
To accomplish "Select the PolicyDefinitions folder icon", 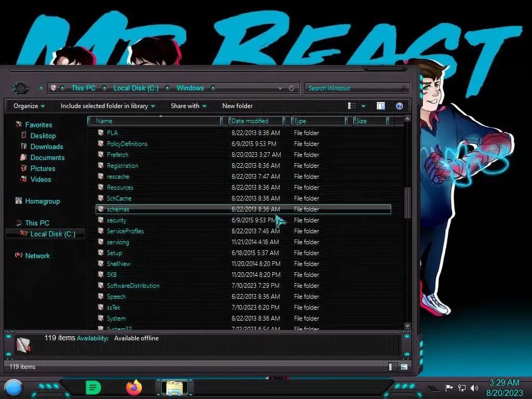I will pos(101,143).
